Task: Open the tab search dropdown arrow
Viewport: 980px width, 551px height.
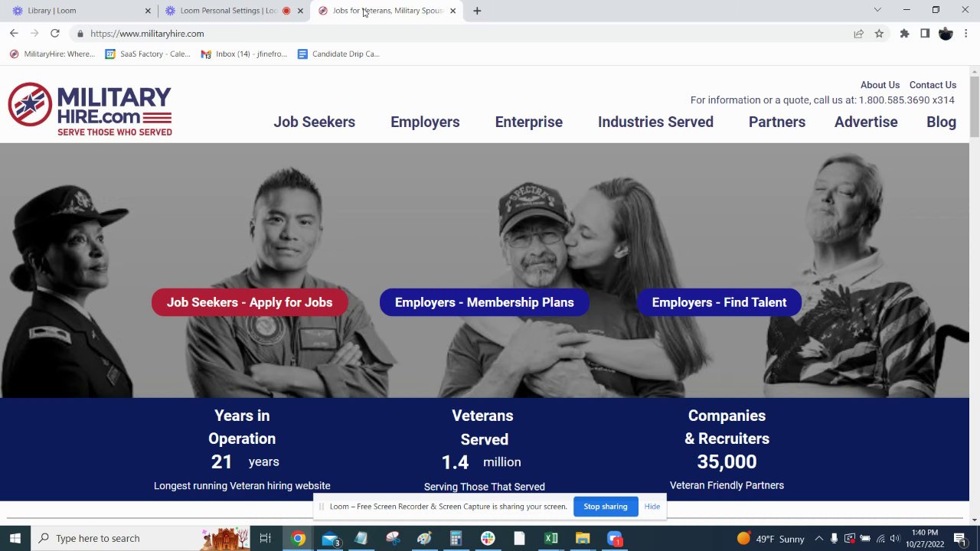Action: 877,10
